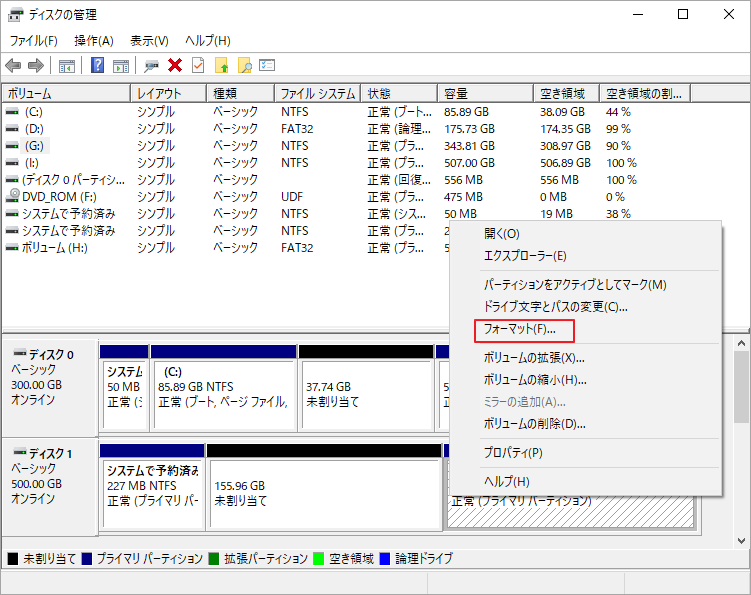Click the 44 % free percentage cell
The width and height of the screenshot is (751, 595).
[x=618, y=112]
